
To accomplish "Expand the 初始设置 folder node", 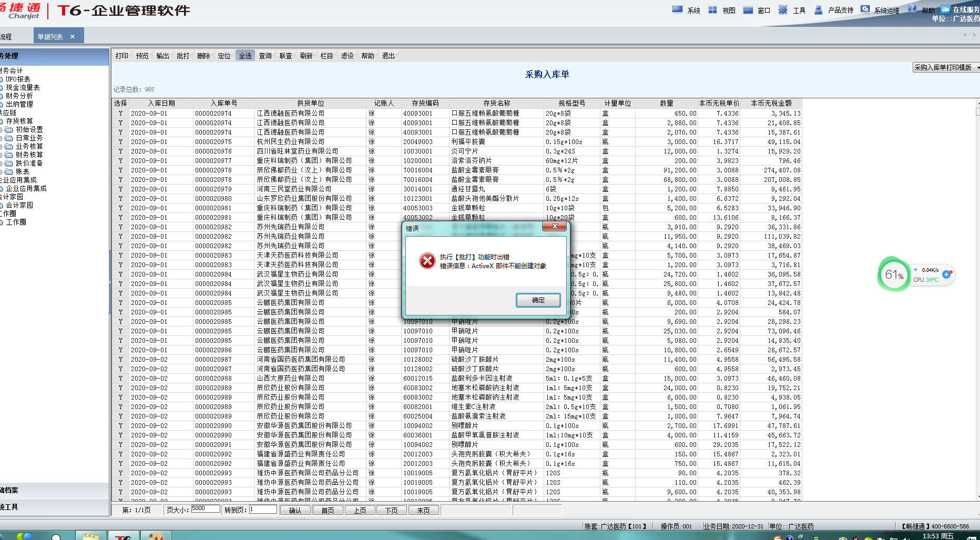I will point(1,129).
